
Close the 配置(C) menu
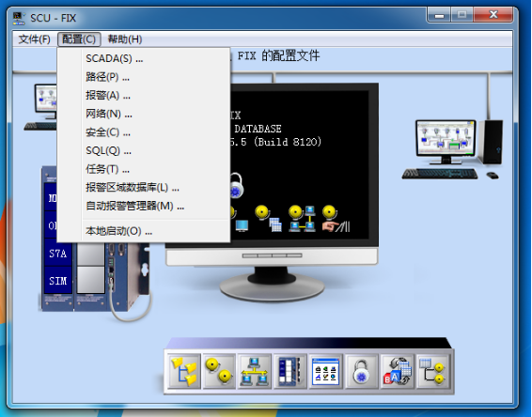tap(79, 39)
